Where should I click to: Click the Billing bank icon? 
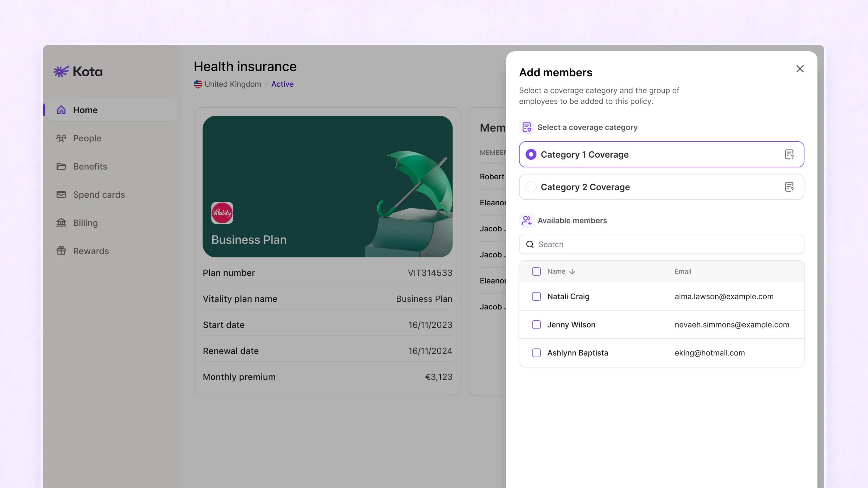coord(61,223)
